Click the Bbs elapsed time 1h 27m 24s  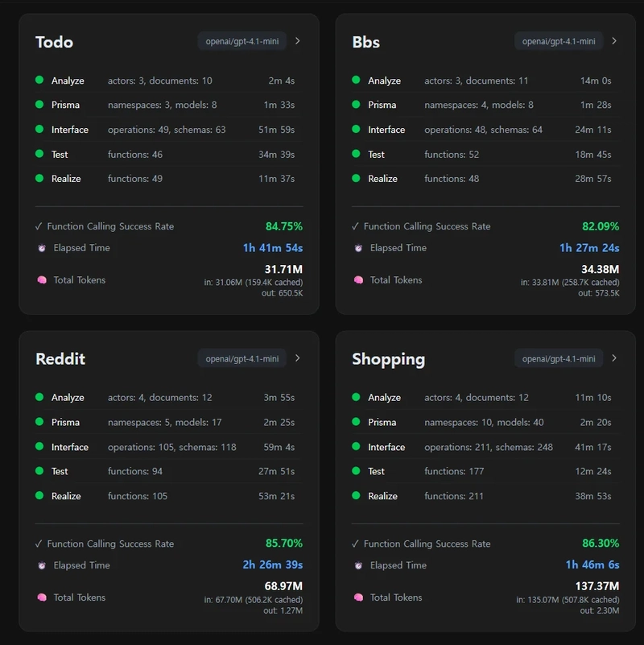[589, 248]
